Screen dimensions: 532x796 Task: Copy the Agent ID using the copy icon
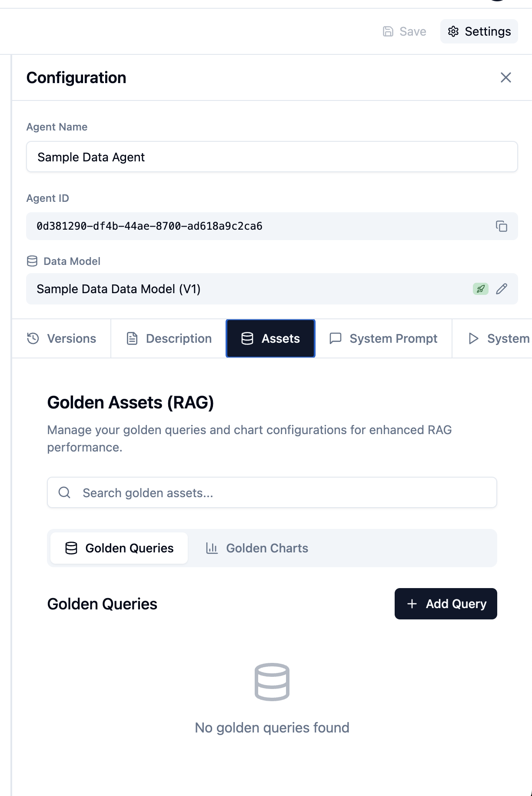[x=502, y=226]
